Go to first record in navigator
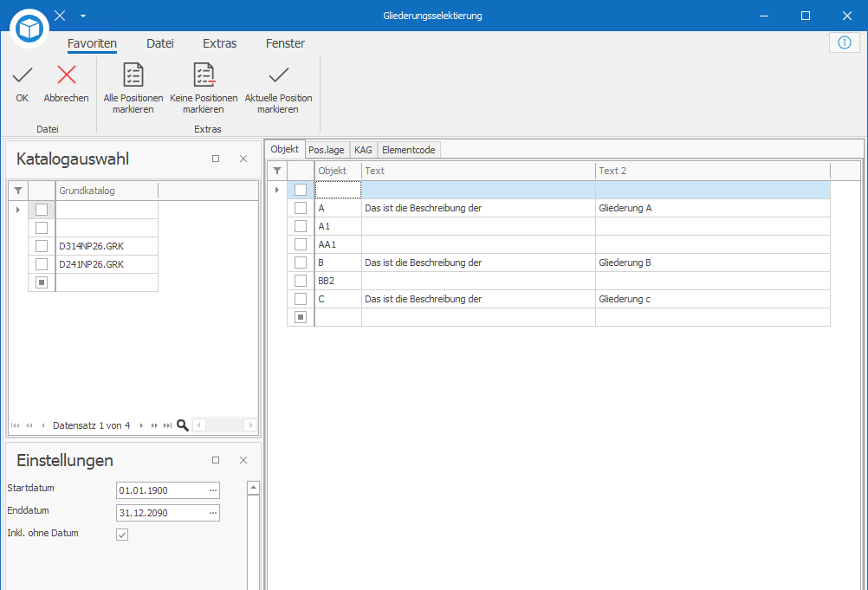The image size is (868, 590). coord(15,425)
